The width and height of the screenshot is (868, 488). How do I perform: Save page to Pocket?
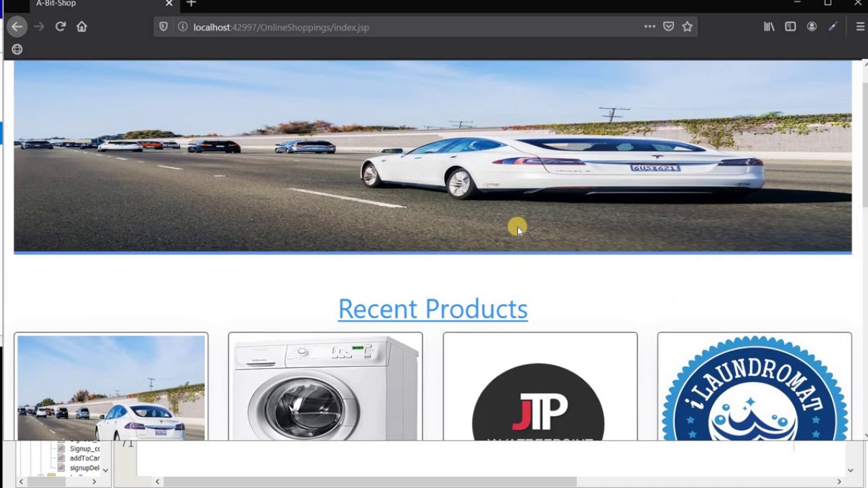(669, 26)
